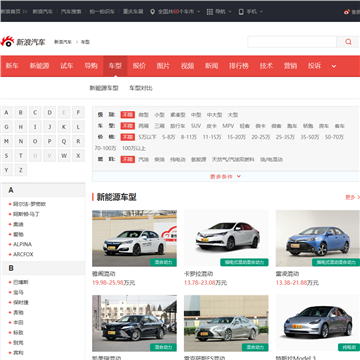360x360 pixels.
Task: Filter price by 11-15万
Action: click(x=212, y=137)
